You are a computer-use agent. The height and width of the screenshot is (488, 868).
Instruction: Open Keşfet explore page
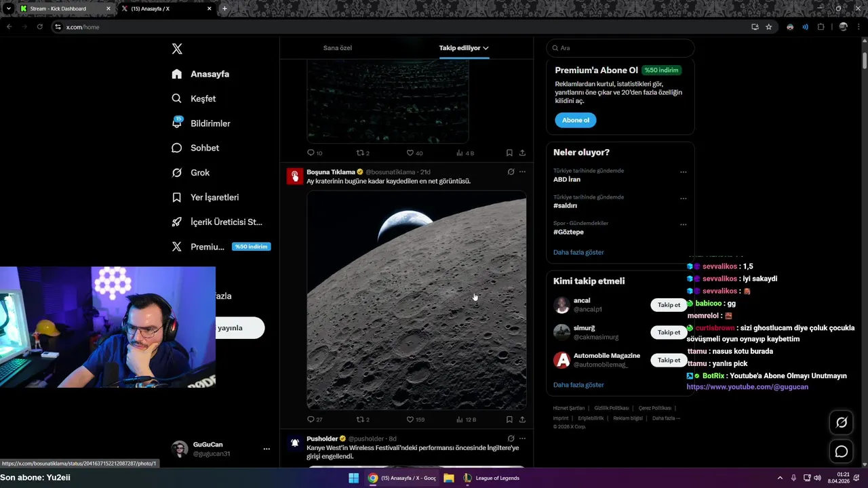(194, 98)
